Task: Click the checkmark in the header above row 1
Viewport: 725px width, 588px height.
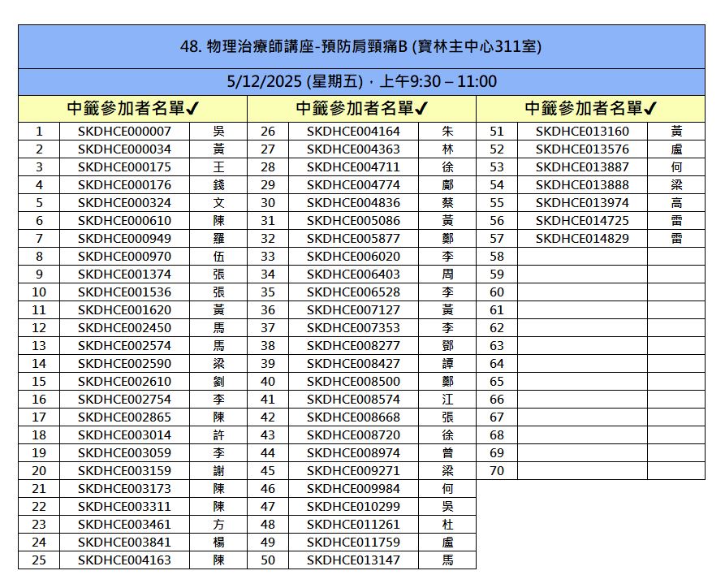Action: click(x=193, y=109)
